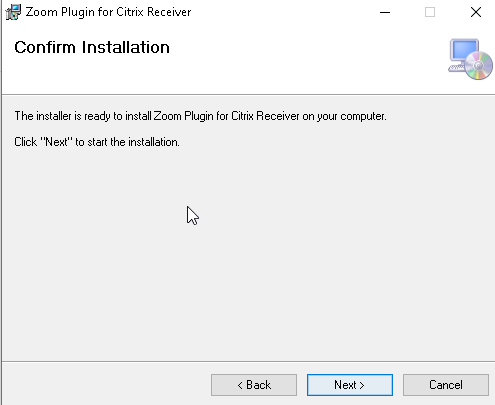Click the empty gray dialog body area

(248, 260)
